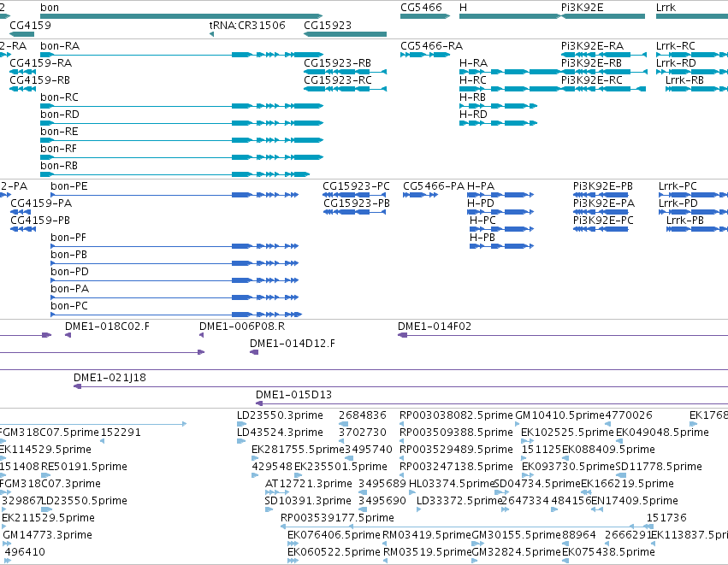The image size is (728, 565).
Task: Select the bon gene bar
Action: 181,16
